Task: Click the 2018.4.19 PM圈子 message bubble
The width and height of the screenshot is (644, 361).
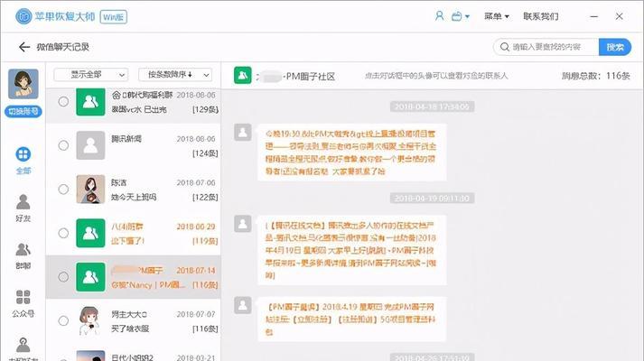Action: [352, 319]
